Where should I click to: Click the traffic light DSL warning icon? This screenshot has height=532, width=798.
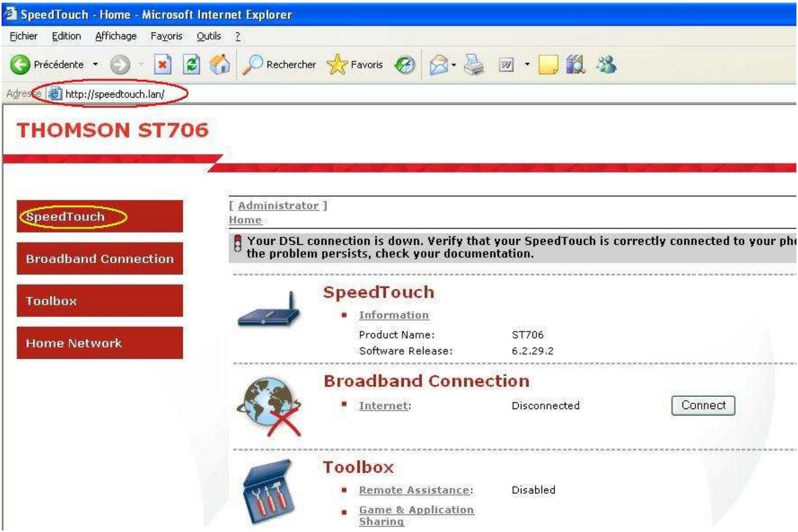tap(238, 243)
